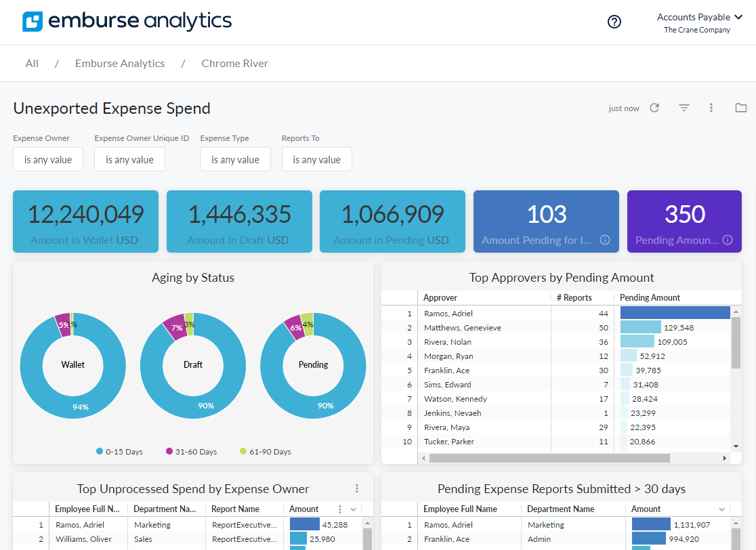Click the Emburse Analytics logo
Viewport: 756px width, 550px height.
coord(127,22)
